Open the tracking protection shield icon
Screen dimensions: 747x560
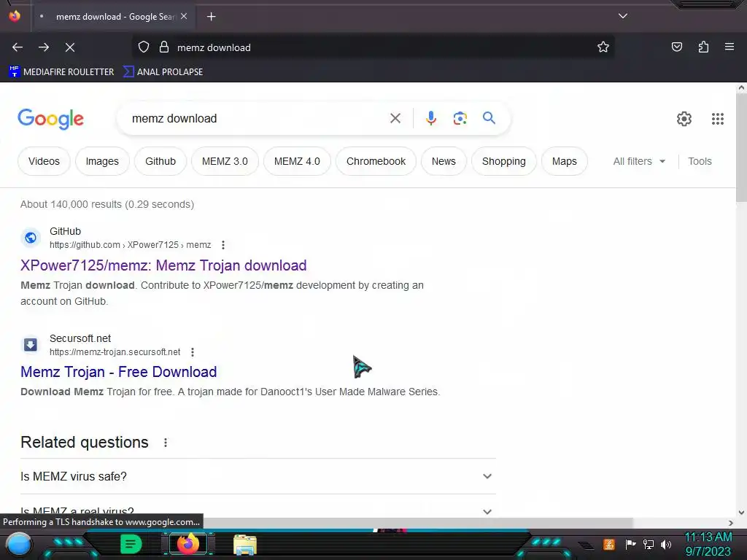(x=144, y=47)
